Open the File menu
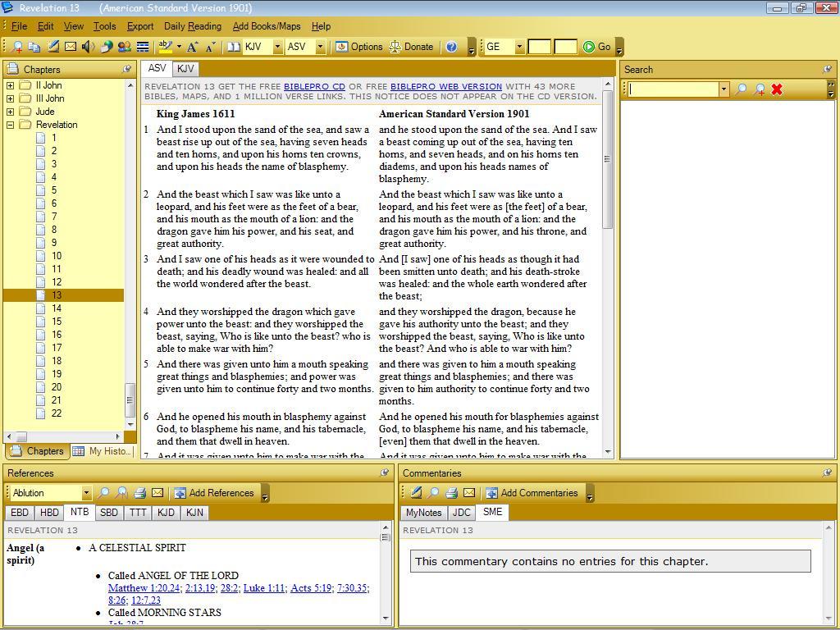This screenshot has width=840, height=630. 19,26
